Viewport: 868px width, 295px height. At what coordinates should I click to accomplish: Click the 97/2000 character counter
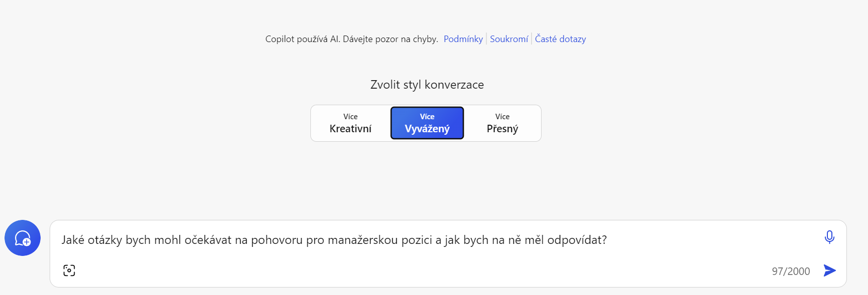point(790,271)
